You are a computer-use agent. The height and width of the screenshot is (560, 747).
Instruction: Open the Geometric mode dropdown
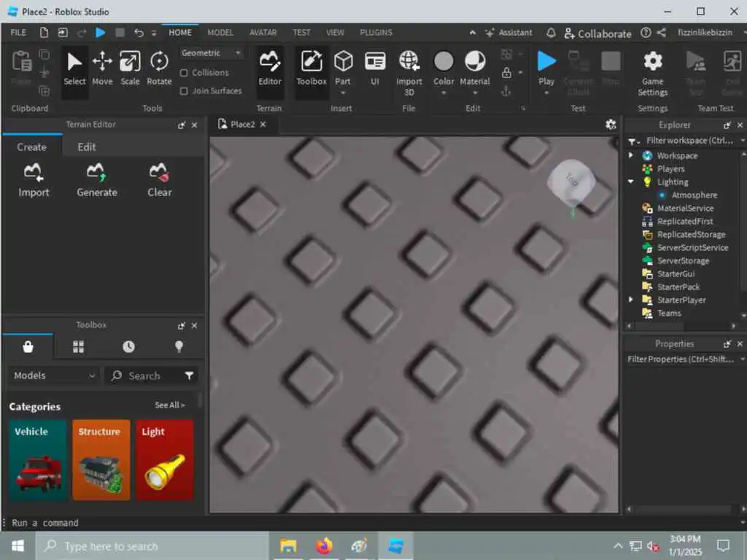(x=211, y=52)
